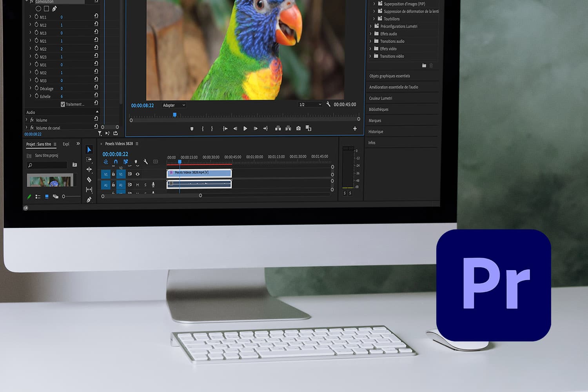The image size is (588, 392).
Task: Toggle sync lock on track A1
Action: [x=130, y=185]
